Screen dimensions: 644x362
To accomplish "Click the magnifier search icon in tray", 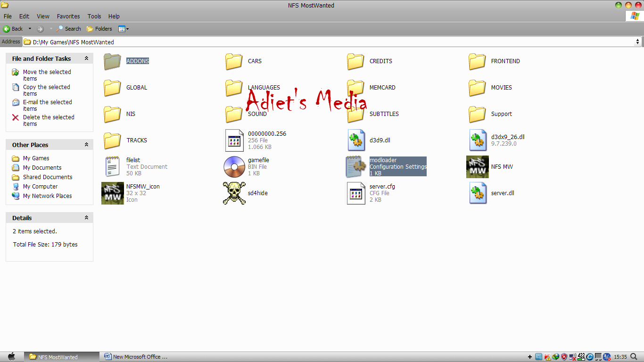I will (633, 357).
